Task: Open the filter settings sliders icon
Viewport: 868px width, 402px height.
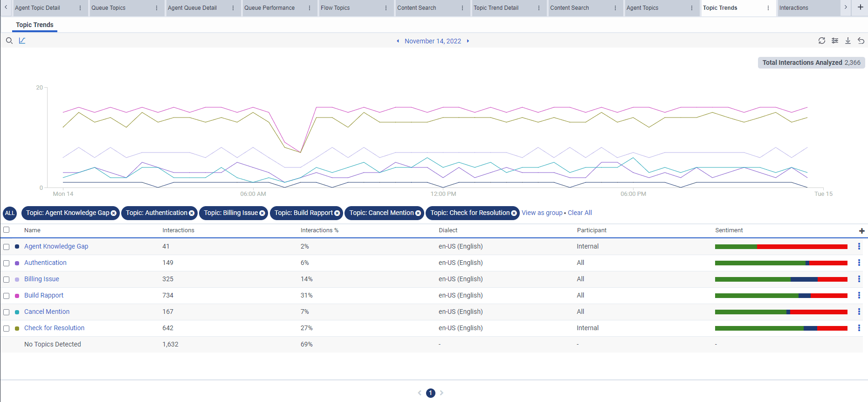Action: coord(834,41)
